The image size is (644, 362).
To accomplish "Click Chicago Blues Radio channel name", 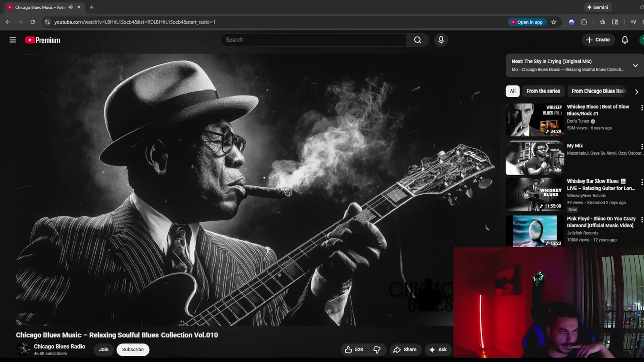I will tap(59, 346).
